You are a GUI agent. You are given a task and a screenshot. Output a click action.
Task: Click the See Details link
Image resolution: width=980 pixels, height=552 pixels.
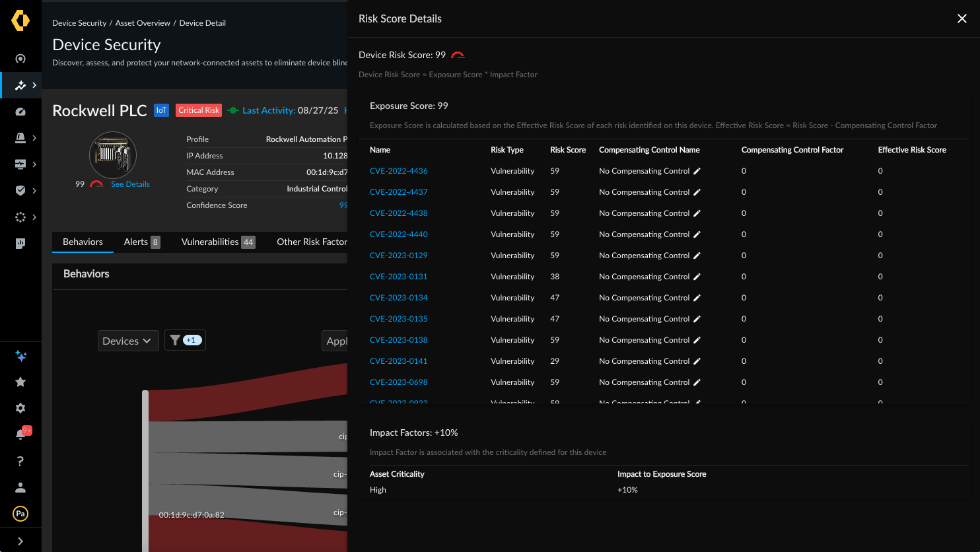(x=130, y=184)
